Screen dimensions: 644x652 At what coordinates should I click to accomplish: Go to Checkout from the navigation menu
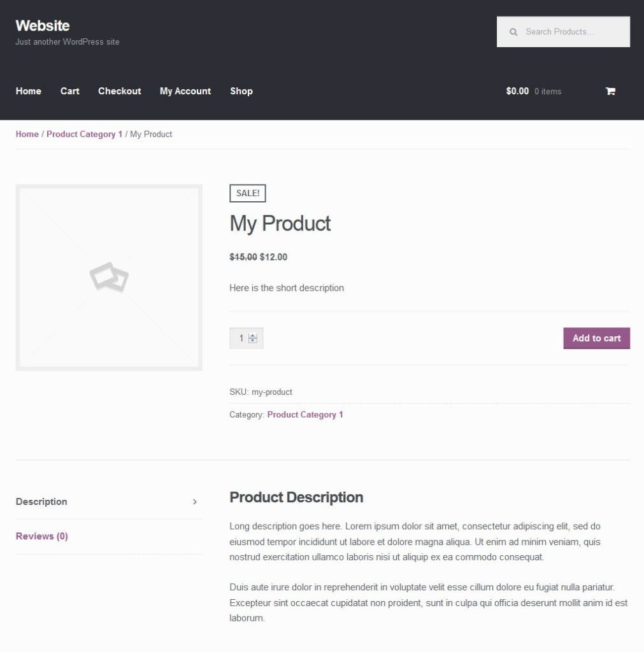click(x=119, y=91)
